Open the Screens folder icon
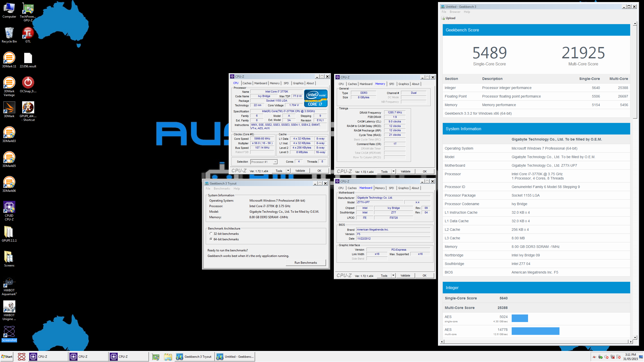 click(9, 259)
